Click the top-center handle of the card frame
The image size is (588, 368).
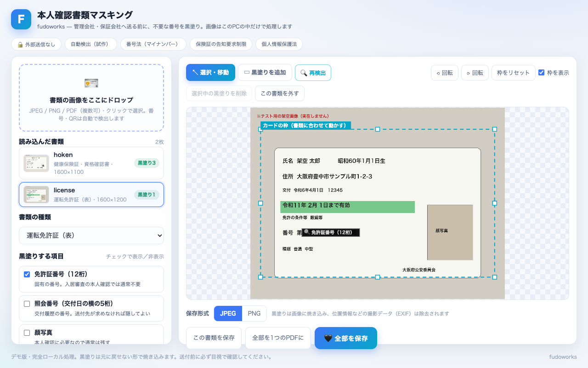[378, 129]
